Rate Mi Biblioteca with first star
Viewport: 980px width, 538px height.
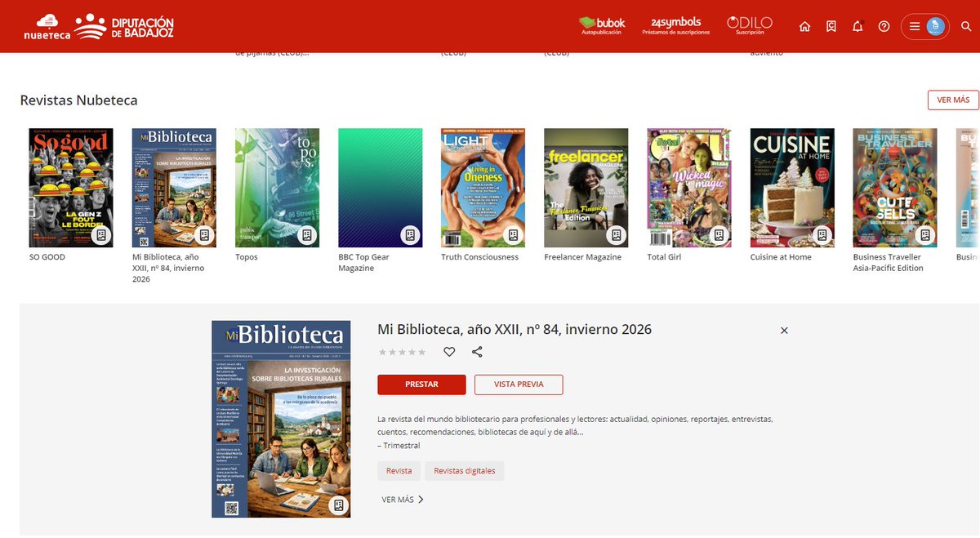[382, 352]
